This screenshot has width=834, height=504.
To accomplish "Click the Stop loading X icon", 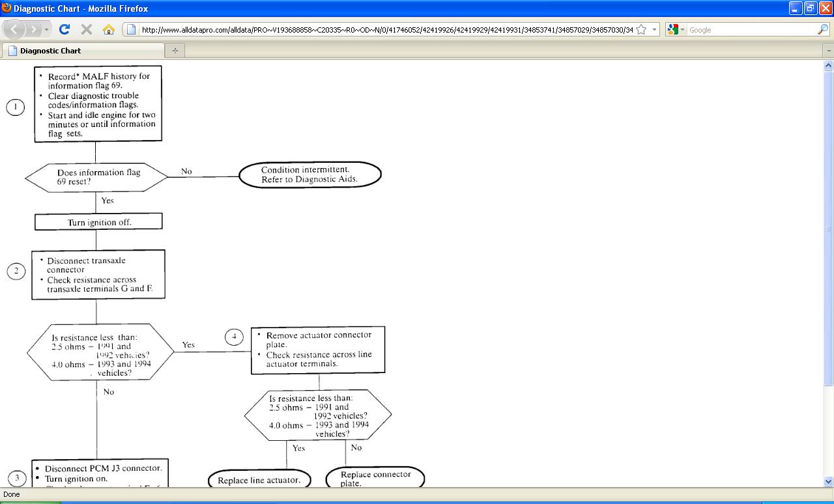I will click(x=86, y=29).
